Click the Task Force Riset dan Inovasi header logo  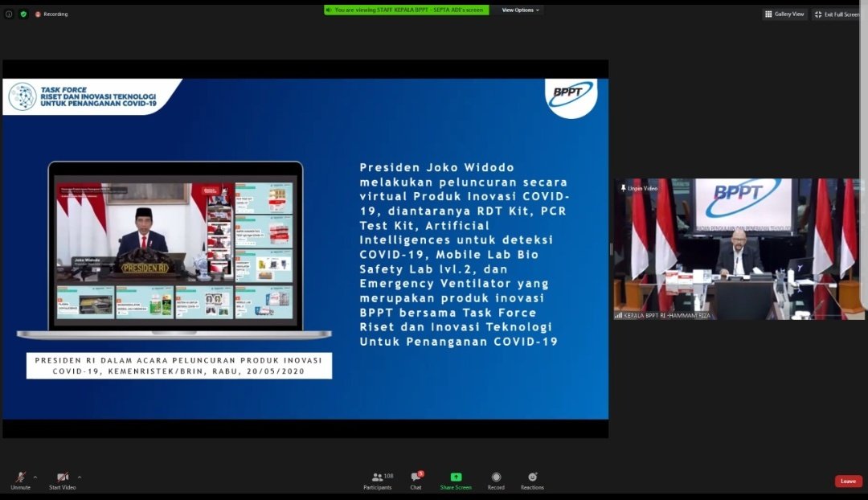pos(83,96)
